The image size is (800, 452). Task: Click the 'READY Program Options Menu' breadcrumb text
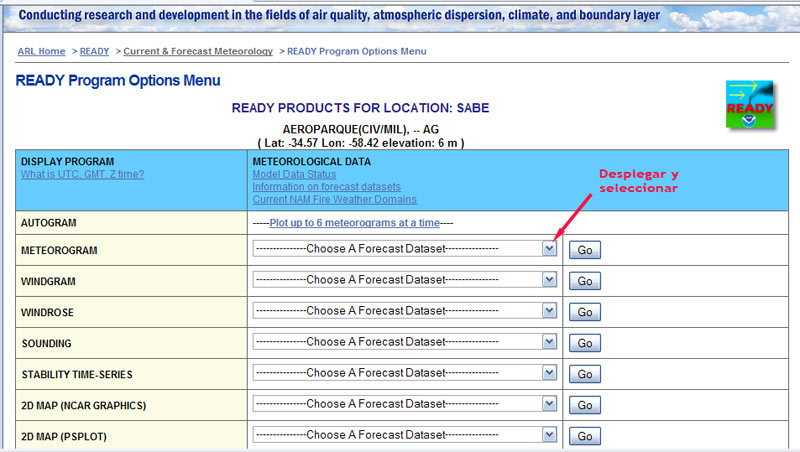click(x=357, y=52)
